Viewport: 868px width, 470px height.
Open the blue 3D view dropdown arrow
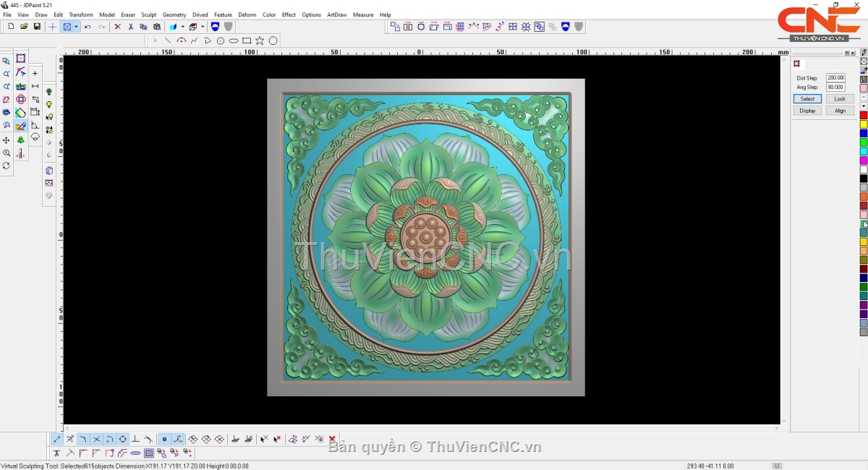[x=182, y=27]
